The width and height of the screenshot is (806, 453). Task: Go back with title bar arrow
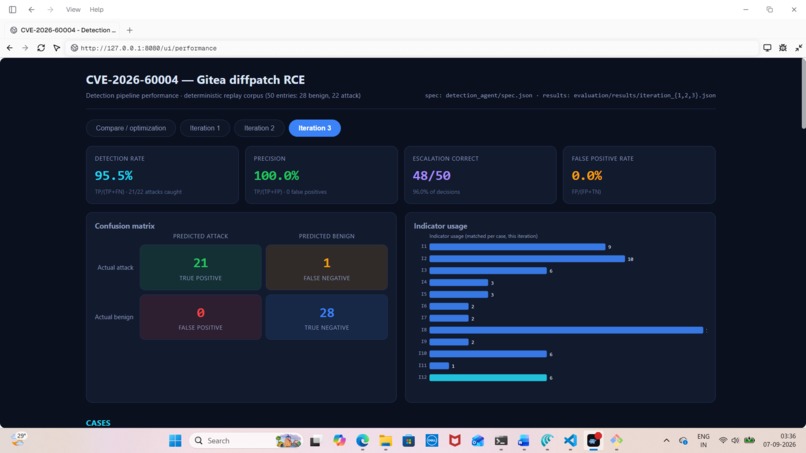(31, 9)
